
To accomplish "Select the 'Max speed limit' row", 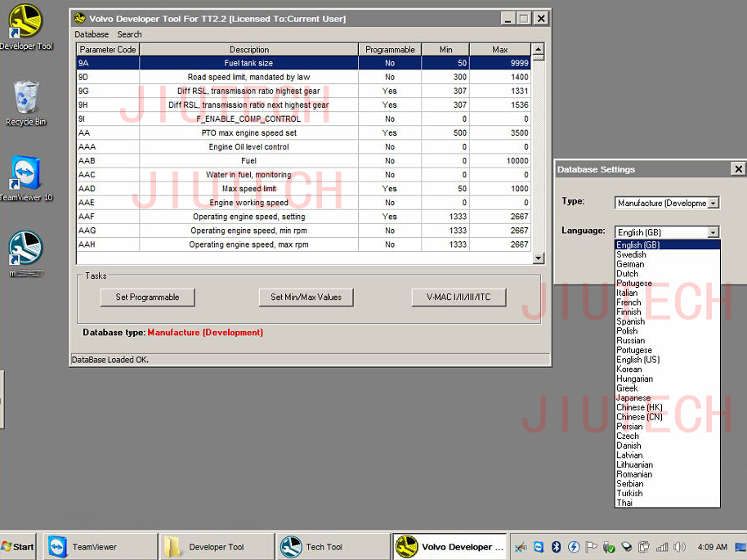I will (x=303, y=188).
